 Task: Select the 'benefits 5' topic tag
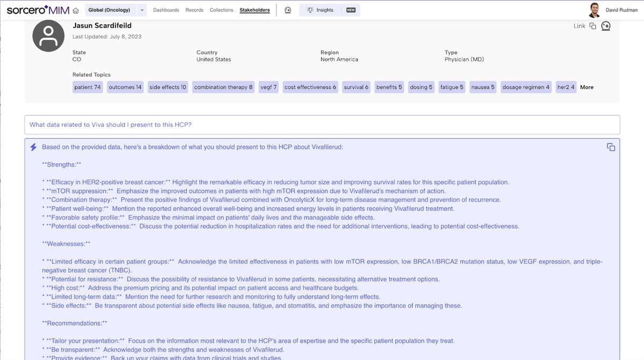point(389,87)
